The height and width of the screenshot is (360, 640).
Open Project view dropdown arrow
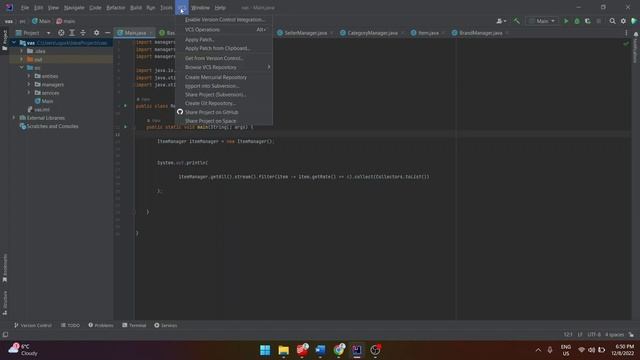coord(48,33)
